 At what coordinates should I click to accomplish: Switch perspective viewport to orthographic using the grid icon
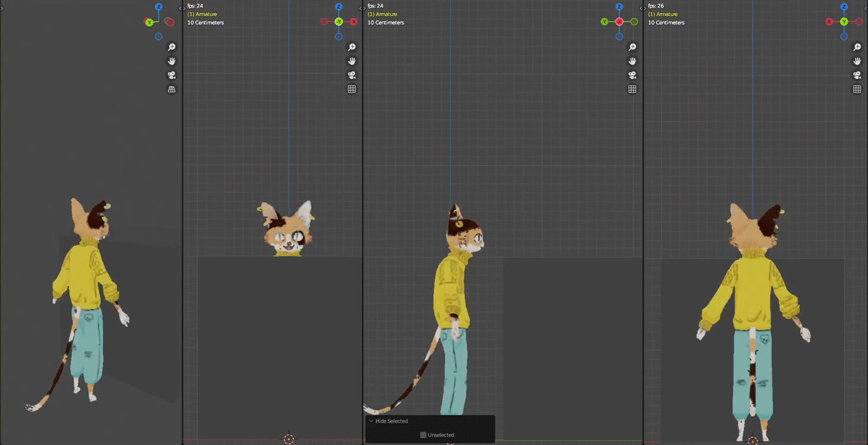tap(172, 89)
